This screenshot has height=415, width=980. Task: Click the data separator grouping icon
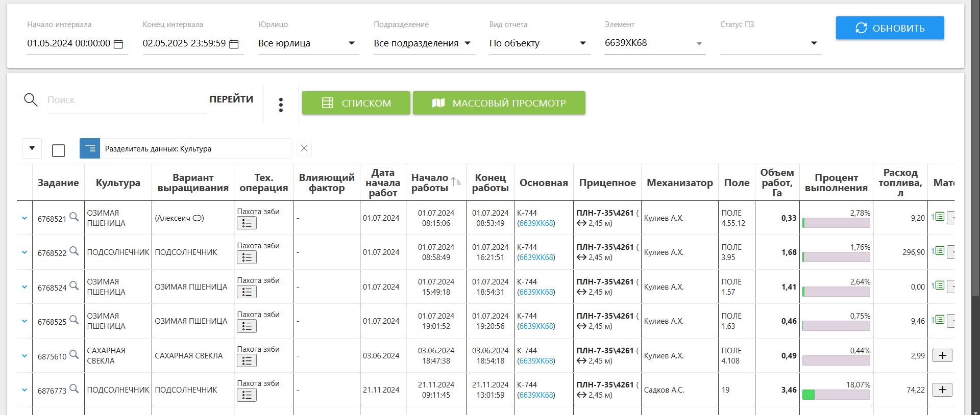coord(90,148)
